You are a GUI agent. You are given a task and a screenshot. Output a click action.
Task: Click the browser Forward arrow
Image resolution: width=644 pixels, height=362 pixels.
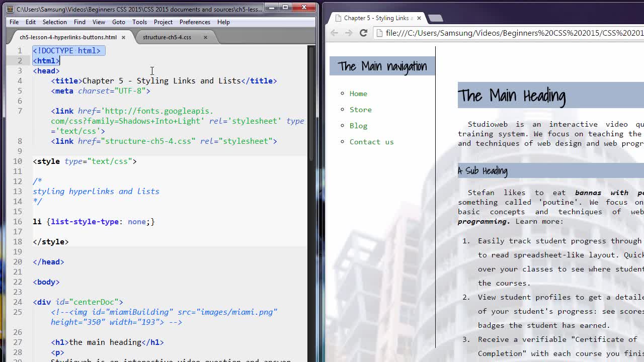(349, 33)
